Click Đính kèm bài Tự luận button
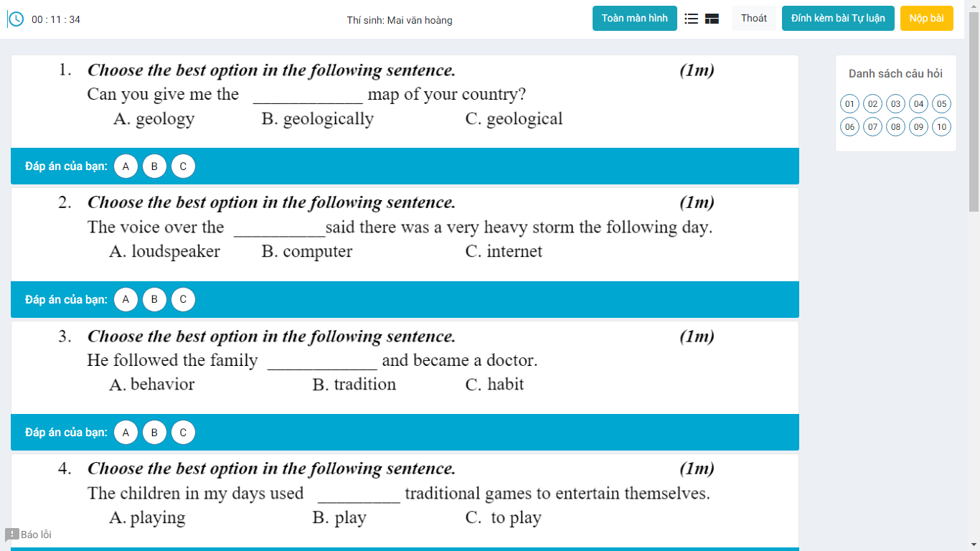This screenshot has width=980, height=551. coord(838,19)
